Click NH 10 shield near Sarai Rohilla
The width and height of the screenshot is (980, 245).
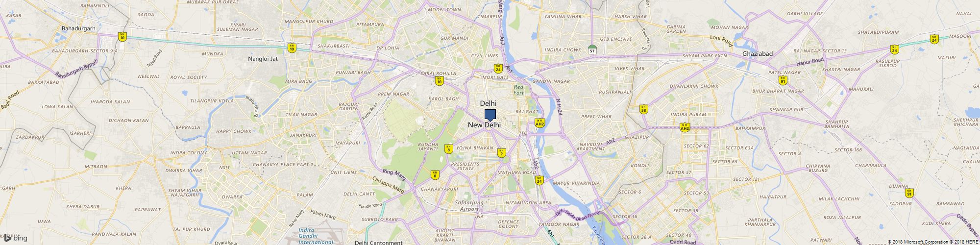tap(439, 81)
